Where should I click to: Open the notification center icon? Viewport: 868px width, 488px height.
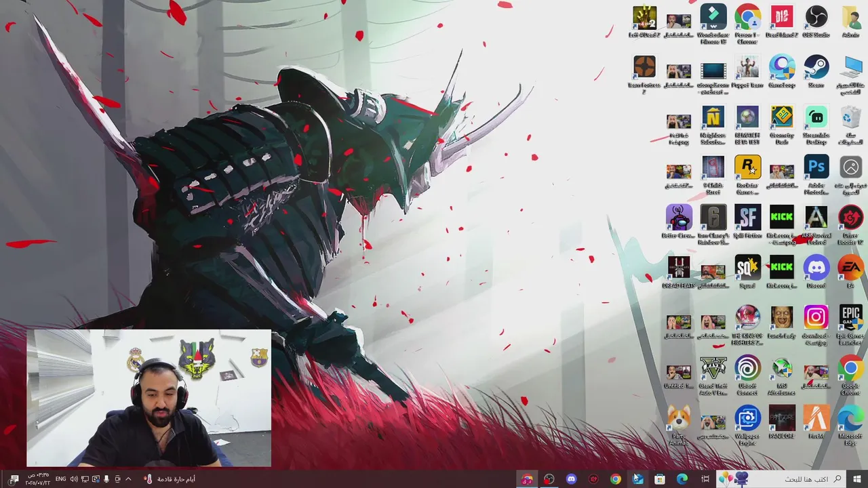(x=14, y=479)
